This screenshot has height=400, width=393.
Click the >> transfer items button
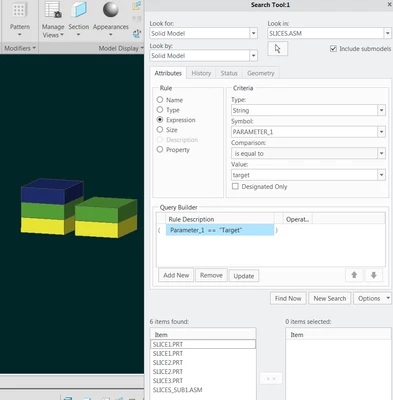click(271, 378)
